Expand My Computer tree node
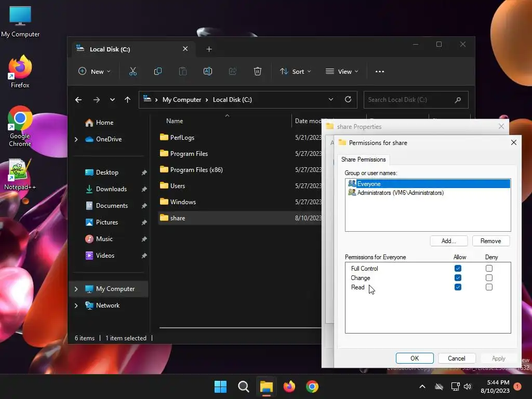 [x=76, y=289]
